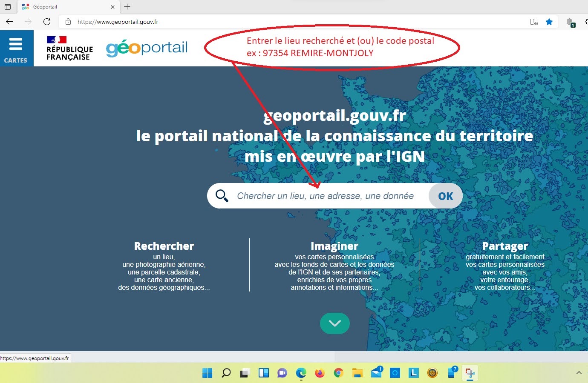Click the address bar URL
This screenshot has height=383, width=588.
[x=118, y=22]
